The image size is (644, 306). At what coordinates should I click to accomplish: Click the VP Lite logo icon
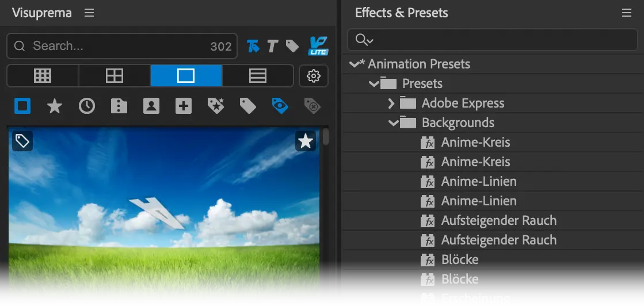tap(318, 46)
